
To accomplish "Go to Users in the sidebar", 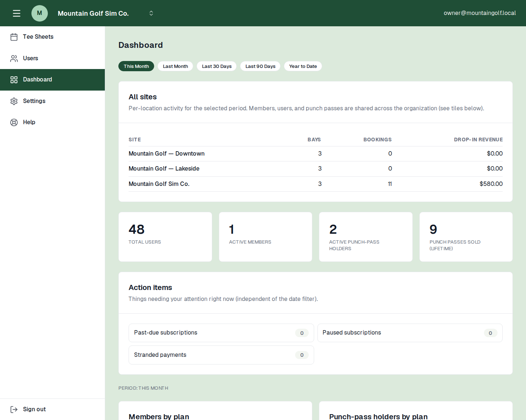I will [x=52, y=58].
